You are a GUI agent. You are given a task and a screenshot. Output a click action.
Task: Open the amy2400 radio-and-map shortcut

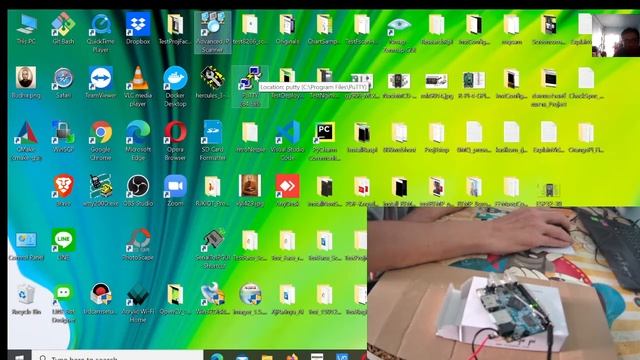[100, 191]
